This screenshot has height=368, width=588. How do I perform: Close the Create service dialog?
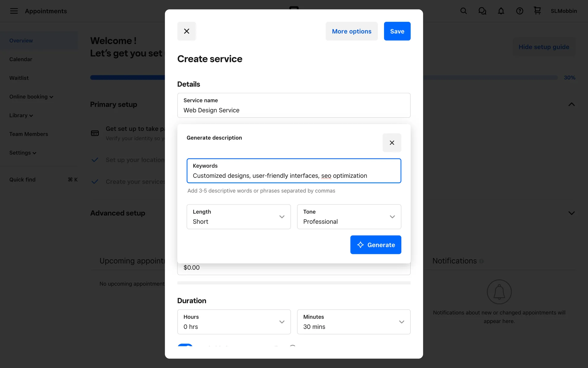[187, 31]
